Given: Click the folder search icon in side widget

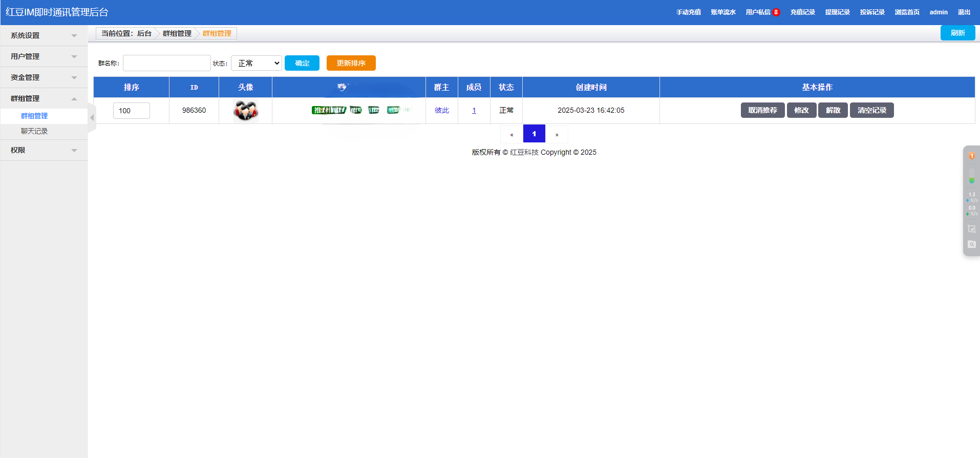Looking at the screenshot, I should (x=971, y=244).
